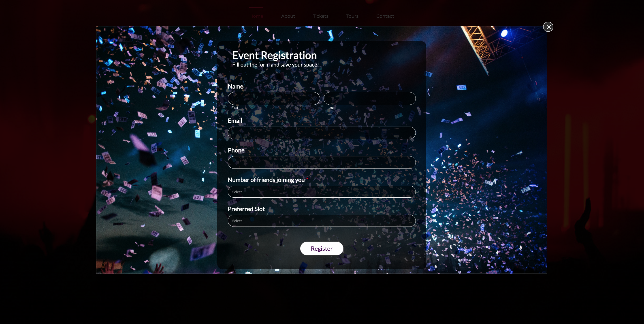Open the Tickets navigation page

[321, 16]
